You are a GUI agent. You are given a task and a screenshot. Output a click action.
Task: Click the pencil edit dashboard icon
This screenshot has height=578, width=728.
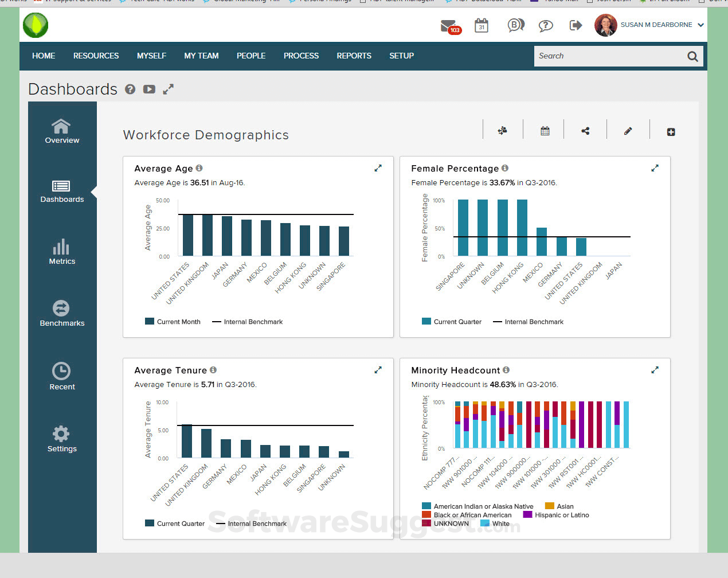(x=628, y=131)
